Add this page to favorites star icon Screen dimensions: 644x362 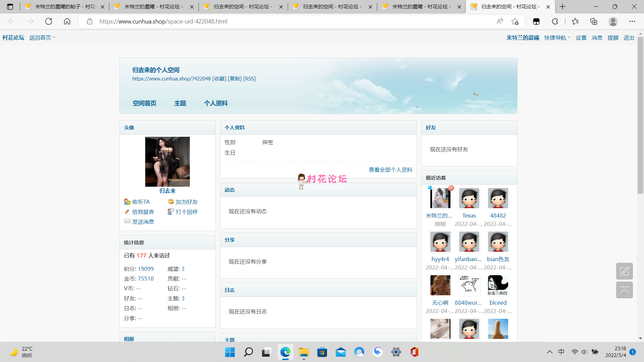[x=515, y=21]
